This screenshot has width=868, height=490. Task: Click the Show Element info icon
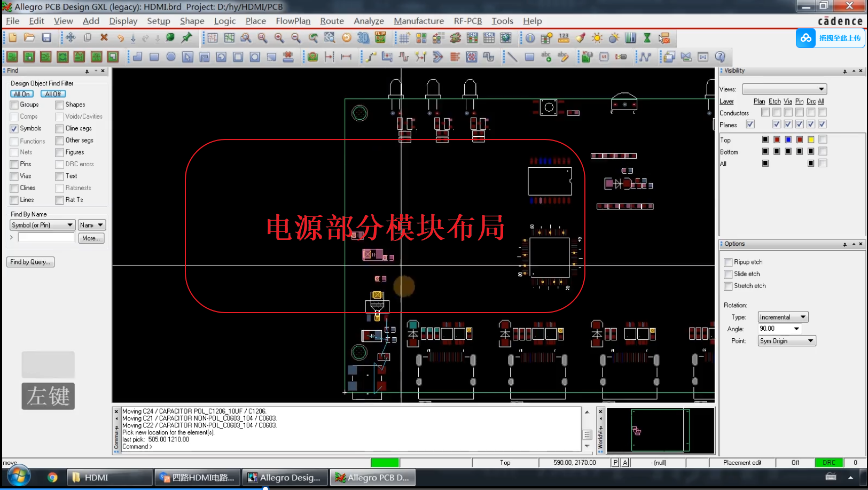530,38
